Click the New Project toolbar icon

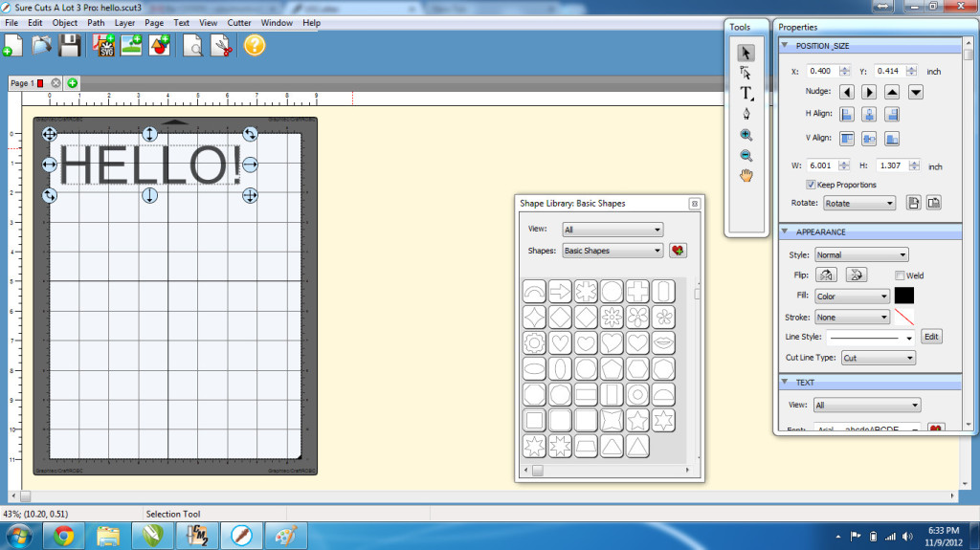click(12, 46)
